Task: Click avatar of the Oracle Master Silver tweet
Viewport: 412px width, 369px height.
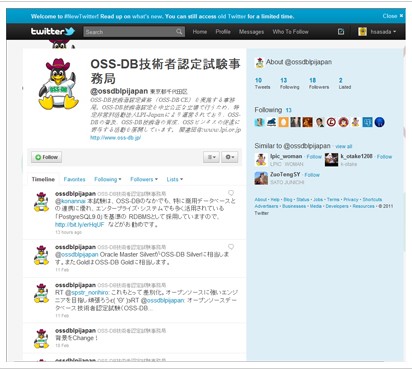Action: pos(41,255)
